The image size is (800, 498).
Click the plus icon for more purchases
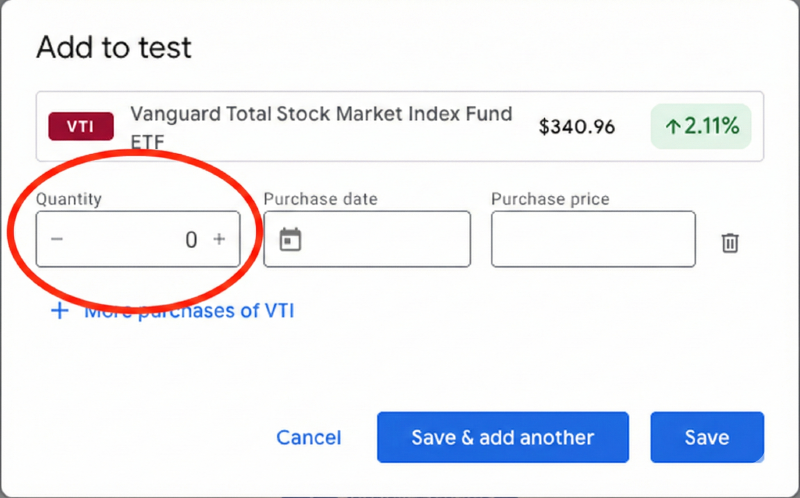60,311
